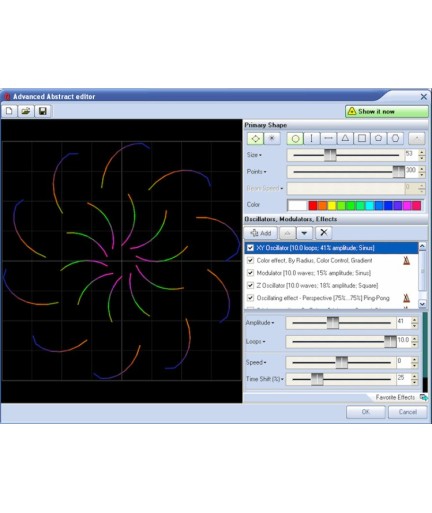432x513 pixels.
Task: Select the circle primary shape
Action: point(295,138)
